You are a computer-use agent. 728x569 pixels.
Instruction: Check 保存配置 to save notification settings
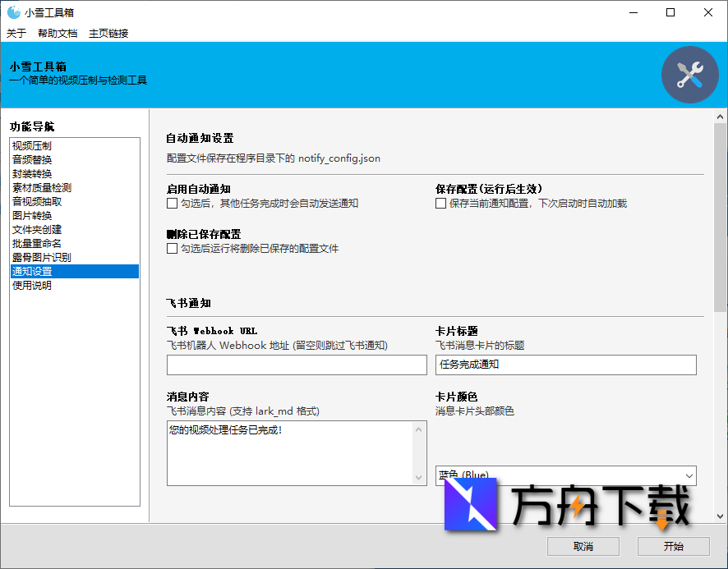point(440,204)
